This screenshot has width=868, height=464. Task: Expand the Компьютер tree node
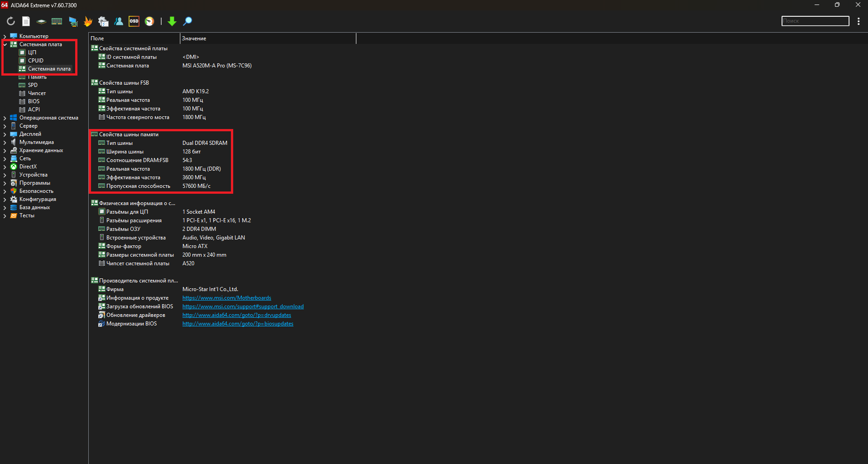5,36
